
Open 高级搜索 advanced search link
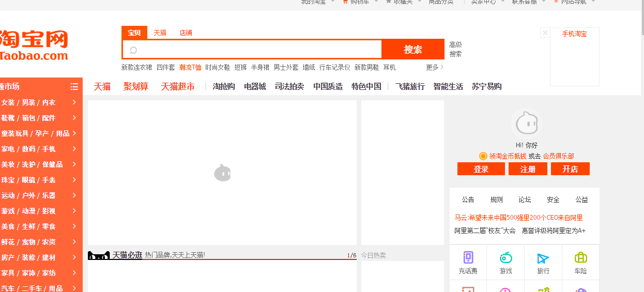[x=455, y=49]
